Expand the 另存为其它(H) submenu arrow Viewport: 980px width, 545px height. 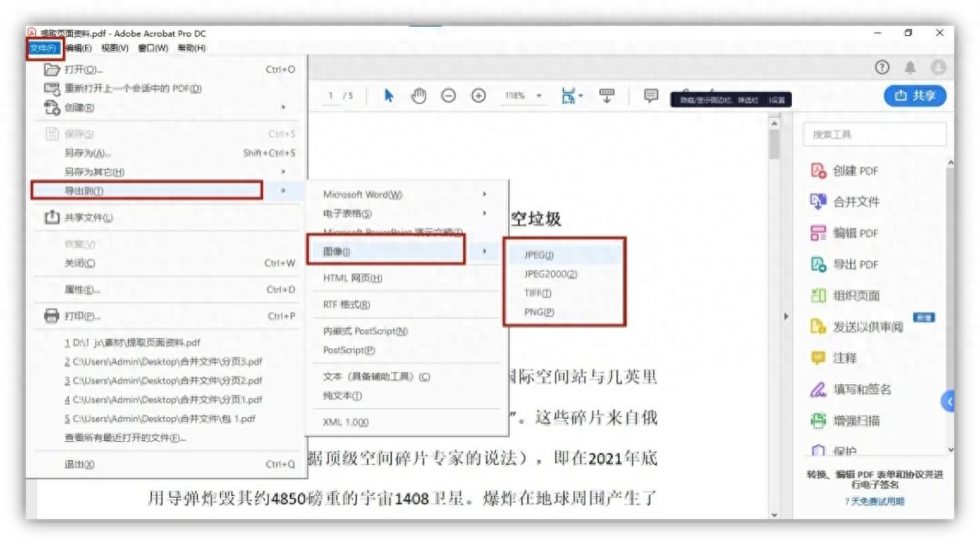[x=283, y=172]
